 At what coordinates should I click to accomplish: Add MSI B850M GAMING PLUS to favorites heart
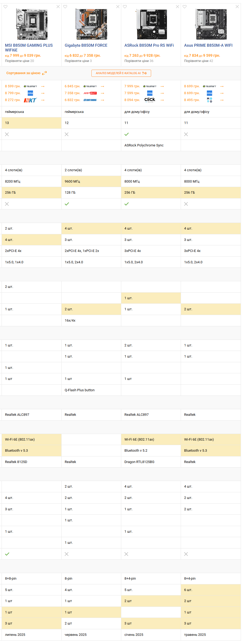6,7
